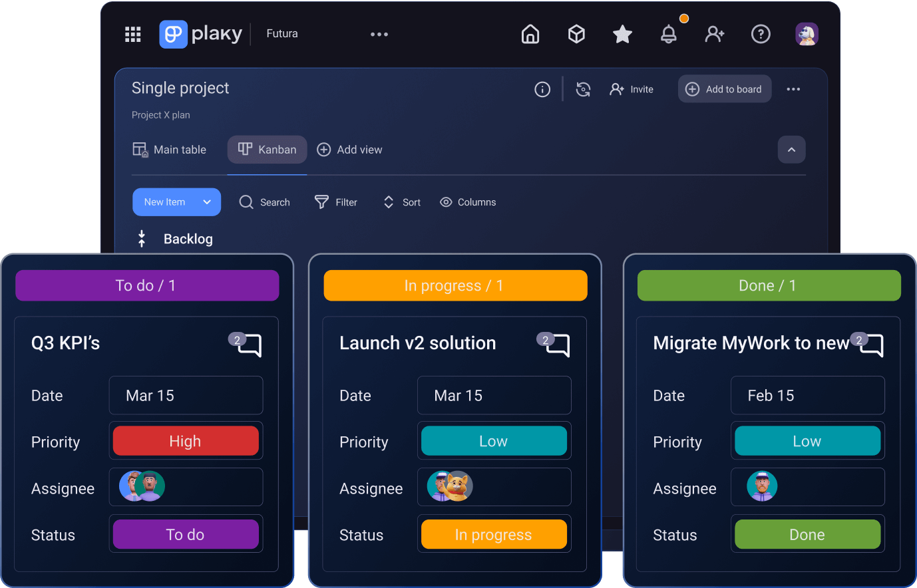Click the board info icon on Single project
The image size is (917, 588).
[x=542, y=89]
